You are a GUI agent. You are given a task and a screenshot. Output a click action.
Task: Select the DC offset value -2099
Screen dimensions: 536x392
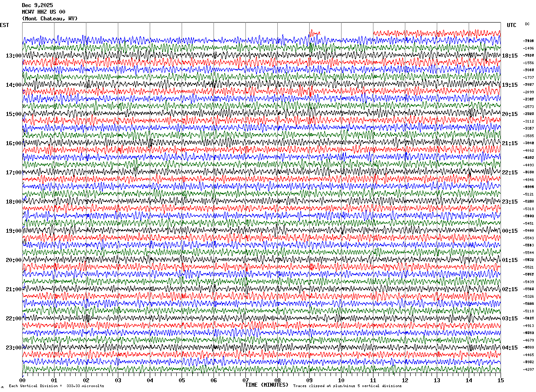tap(529, 92)
